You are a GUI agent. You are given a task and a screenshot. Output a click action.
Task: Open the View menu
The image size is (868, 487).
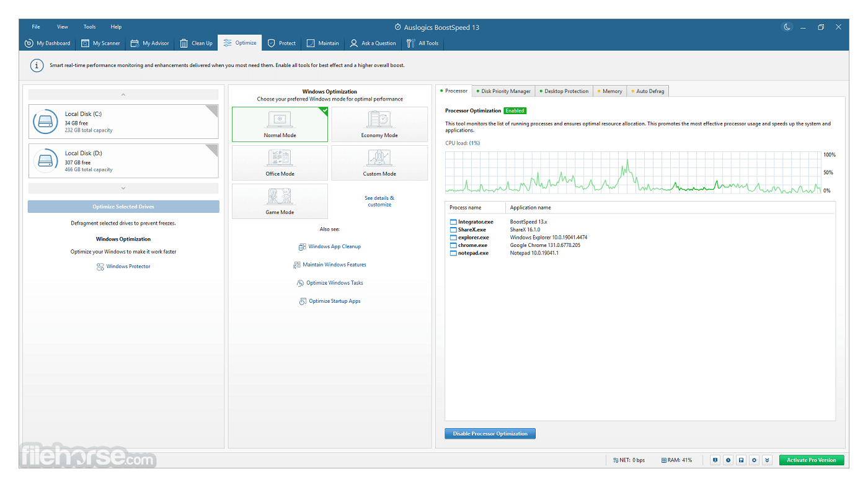click(x=63, y=27)
